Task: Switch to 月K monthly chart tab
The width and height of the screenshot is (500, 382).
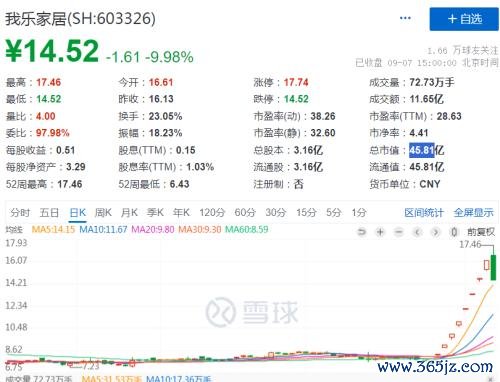Action: click(129, 212)
